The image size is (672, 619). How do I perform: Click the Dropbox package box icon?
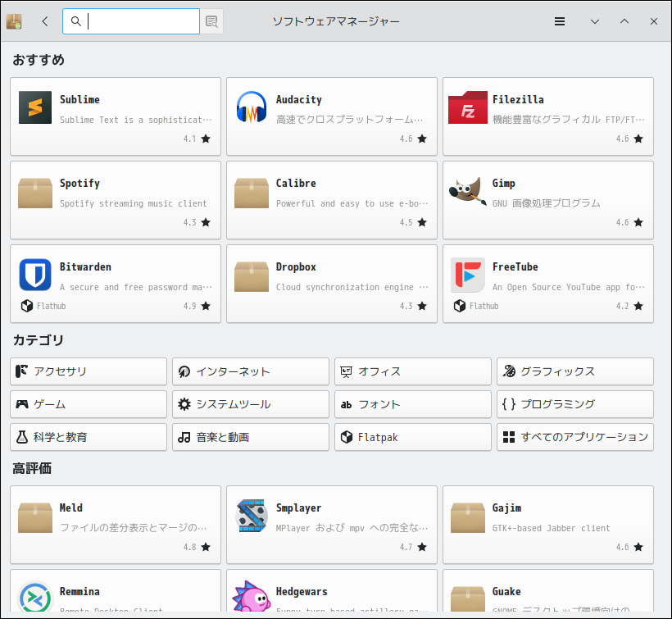[252, 276]
